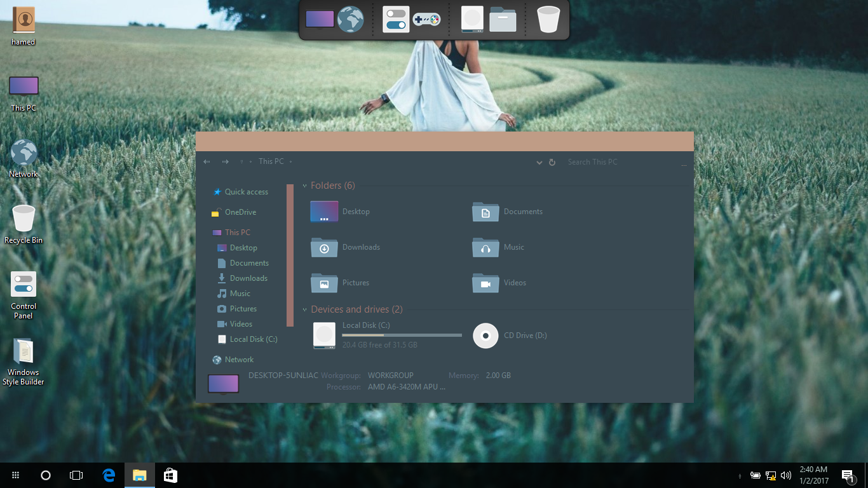This screenshot has height=488, width=868.
Task: Click the globe Network icon in the dock
Action: click(350, 20)
